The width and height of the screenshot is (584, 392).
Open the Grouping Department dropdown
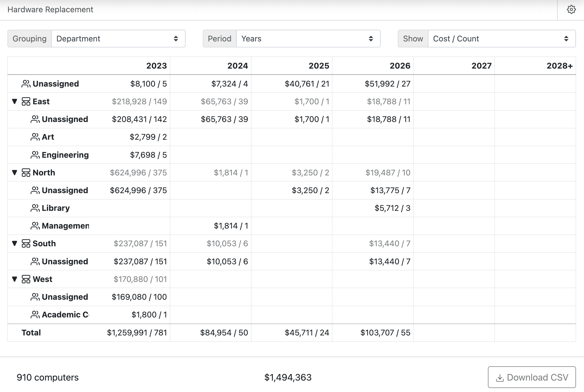click(118, 39)
